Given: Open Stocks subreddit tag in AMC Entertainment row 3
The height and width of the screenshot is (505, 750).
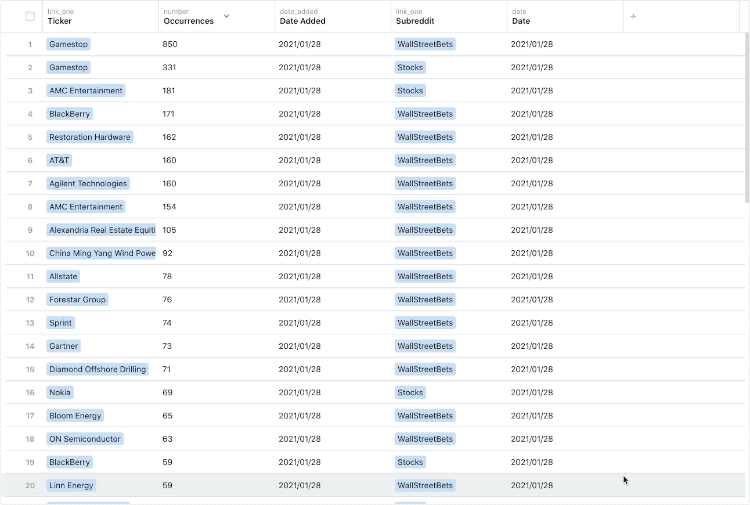Looking at the screenshot, I should tap(410, 90).
